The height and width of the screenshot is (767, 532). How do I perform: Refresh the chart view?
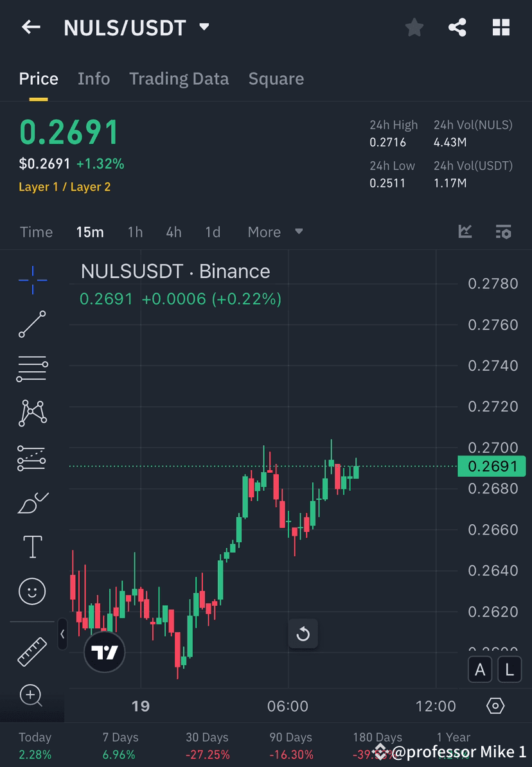pyautogui.click(x=303, y=634)
